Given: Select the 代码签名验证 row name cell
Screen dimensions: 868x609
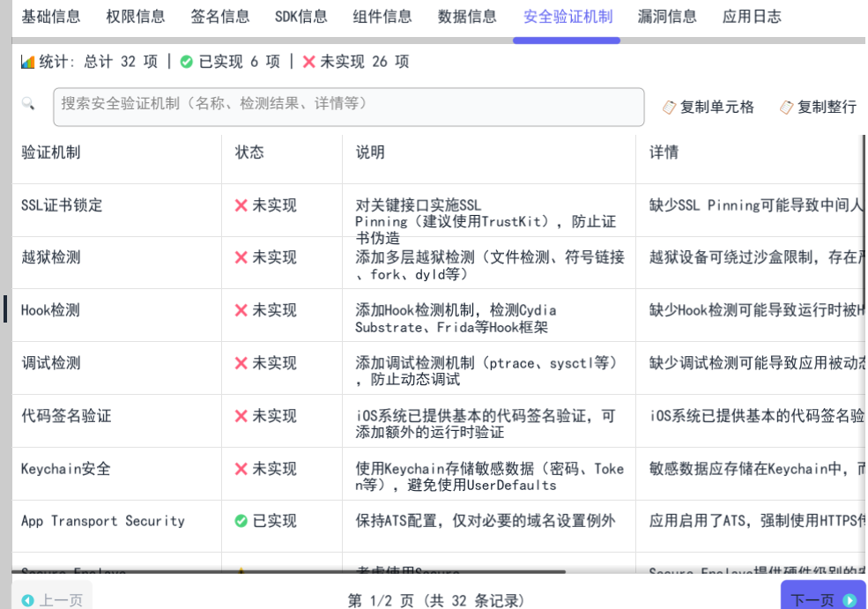Looking at the screenshot, I should click(67, 416).
